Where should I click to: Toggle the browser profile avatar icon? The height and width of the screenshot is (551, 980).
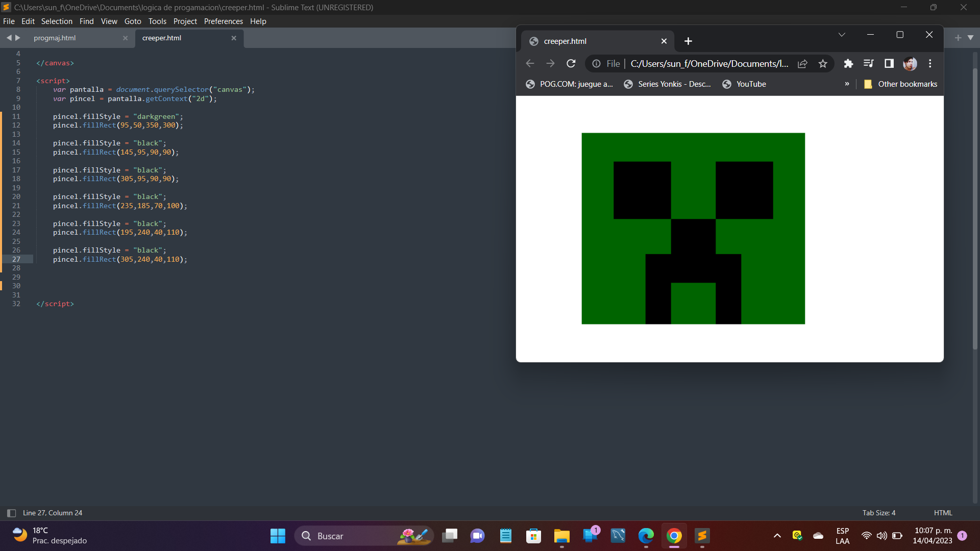coord(910,63)
